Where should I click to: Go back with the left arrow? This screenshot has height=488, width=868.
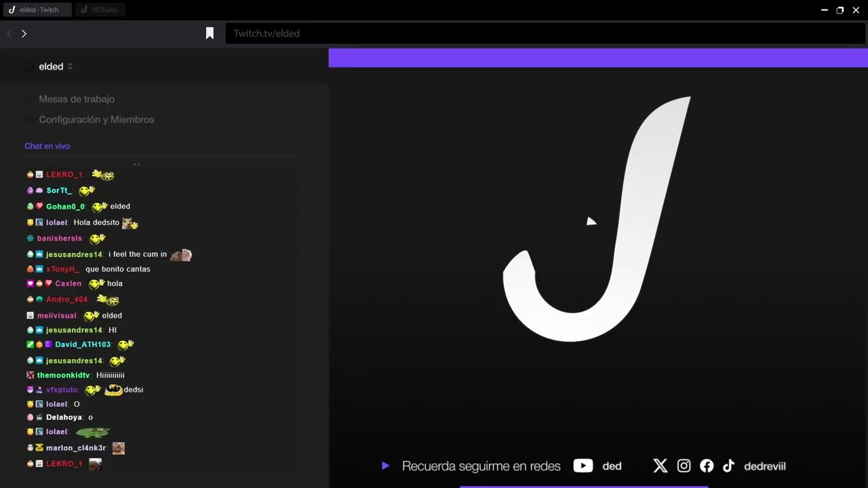coord(9,33)
